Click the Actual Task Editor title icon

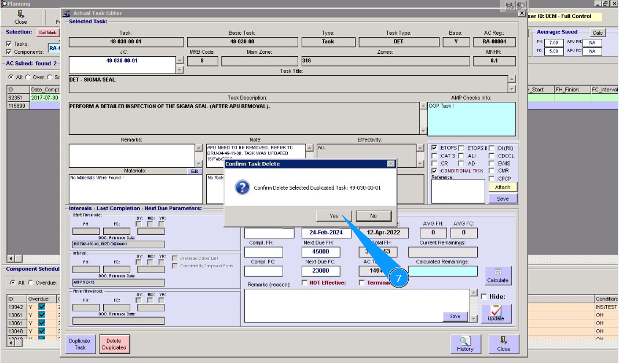(x=67, y=13)
